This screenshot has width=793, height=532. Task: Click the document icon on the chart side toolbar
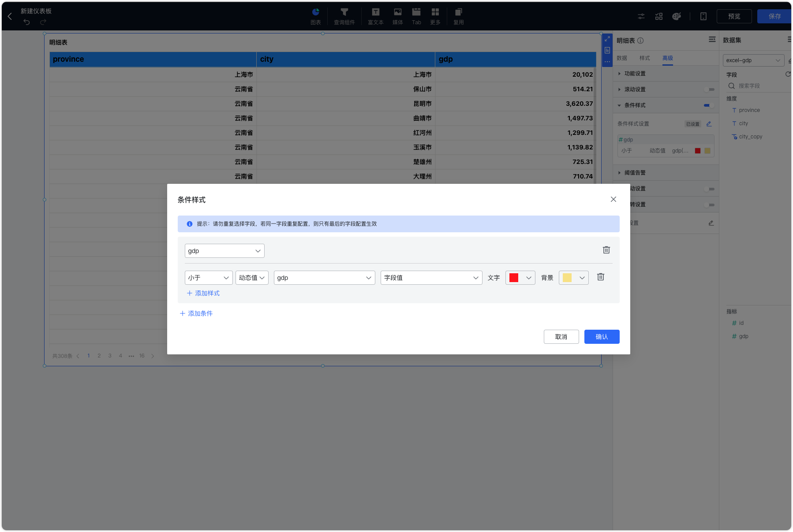(607, 50)
